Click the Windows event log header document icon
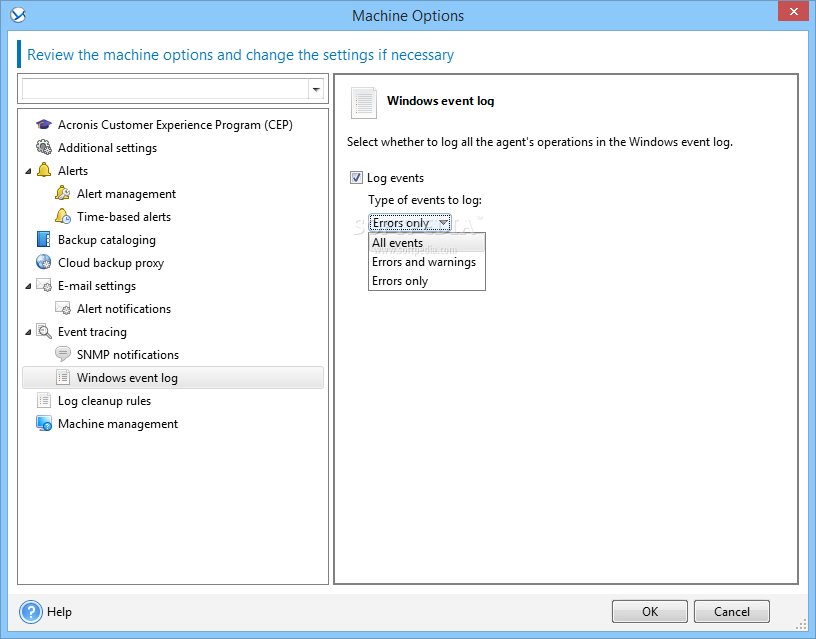816x639 pixels. [363, 103]
